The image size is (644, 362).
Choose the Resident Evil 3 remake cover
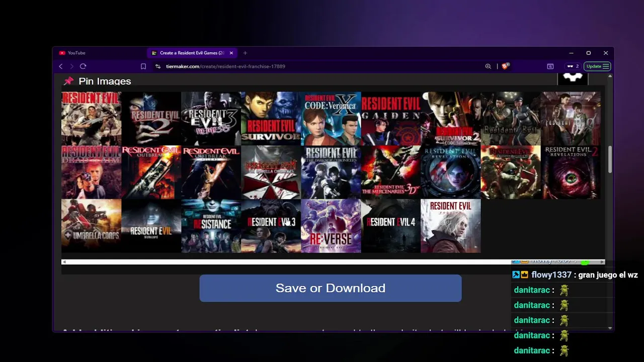coord(271,226)
